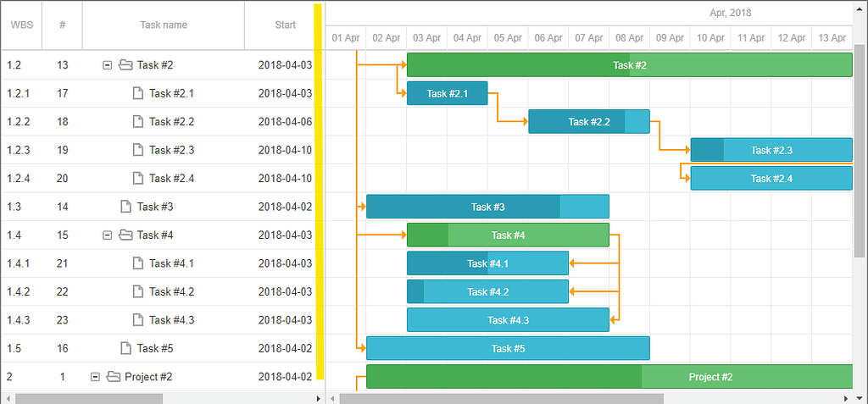
Task: Select the Task #4.3 bar in timeline
Action: 509,320
